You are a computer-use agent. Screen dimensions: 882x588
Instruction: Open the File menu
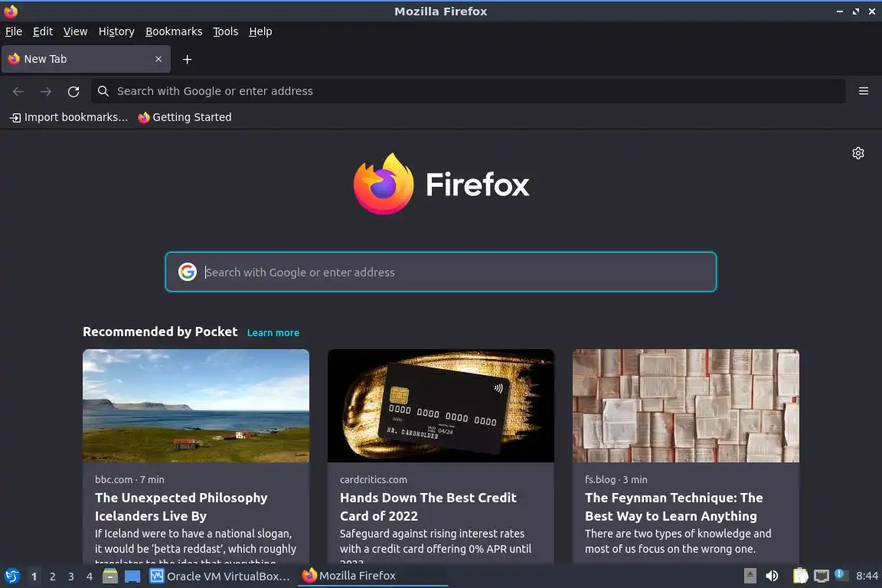point(14,31)
